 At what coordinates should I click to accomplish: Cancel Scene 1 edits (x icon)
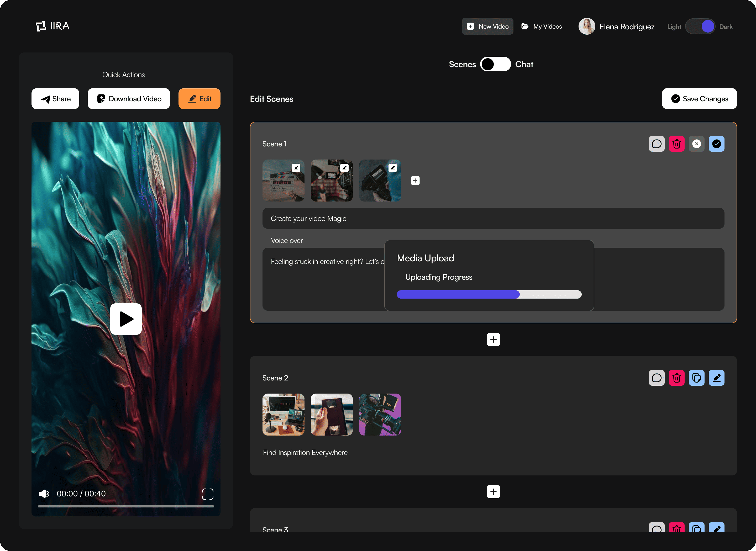(697, 144)
